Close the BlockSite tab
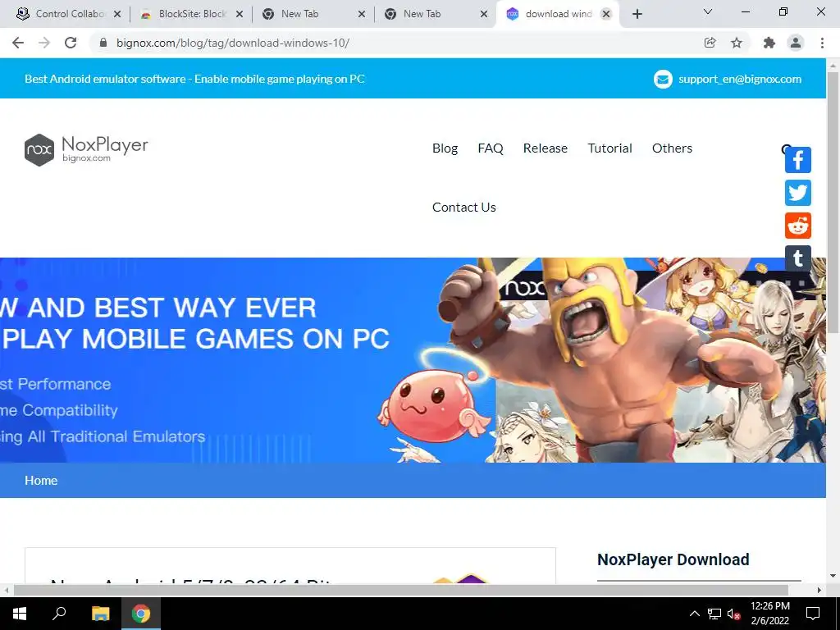840x630 pixels. (240, 14)
